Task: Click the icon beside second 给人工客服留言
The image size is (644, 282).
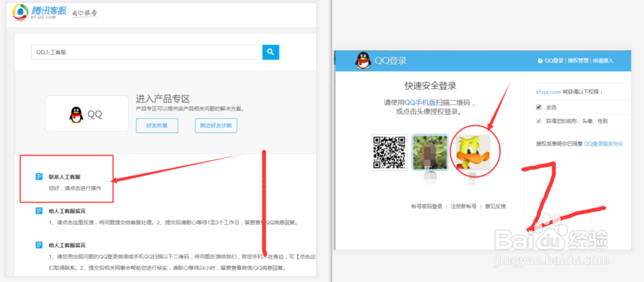Action: pyautogui.click(x=39, y=245)
